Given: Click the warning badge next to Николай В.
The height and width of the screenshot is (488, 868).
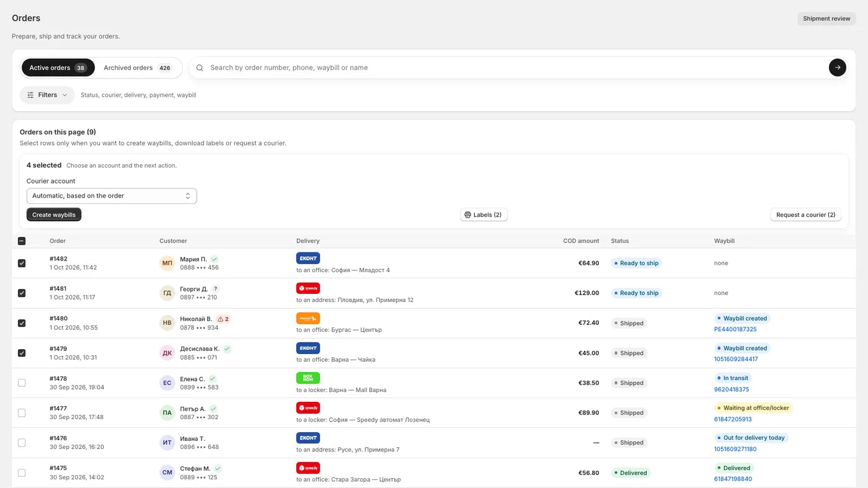Looking at the screenshot, I should 223,319.
